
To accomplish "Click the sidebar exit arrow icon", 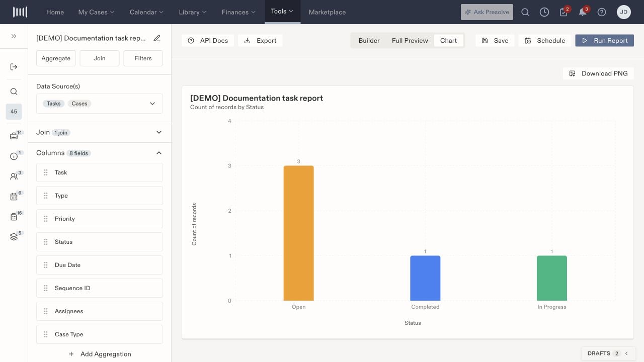I will [14, 67].
